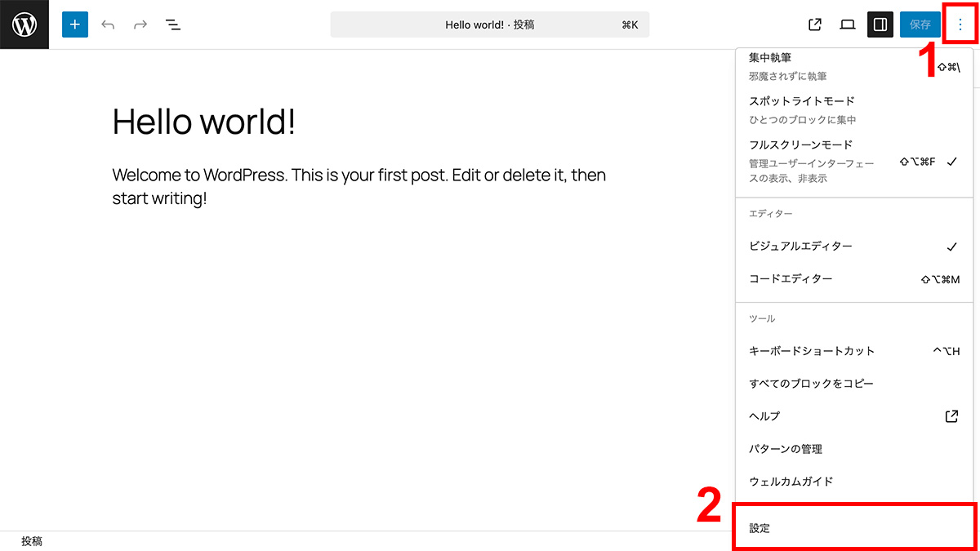
Task: Open the device preview laptop icon
Action: tap(848, 24)
